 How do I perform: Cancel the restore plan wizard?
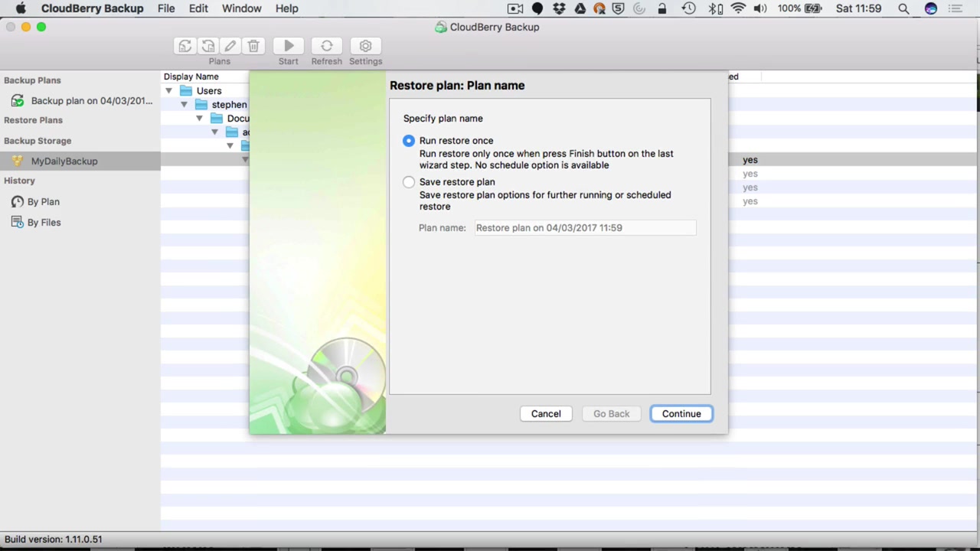(x=546, y=414)
